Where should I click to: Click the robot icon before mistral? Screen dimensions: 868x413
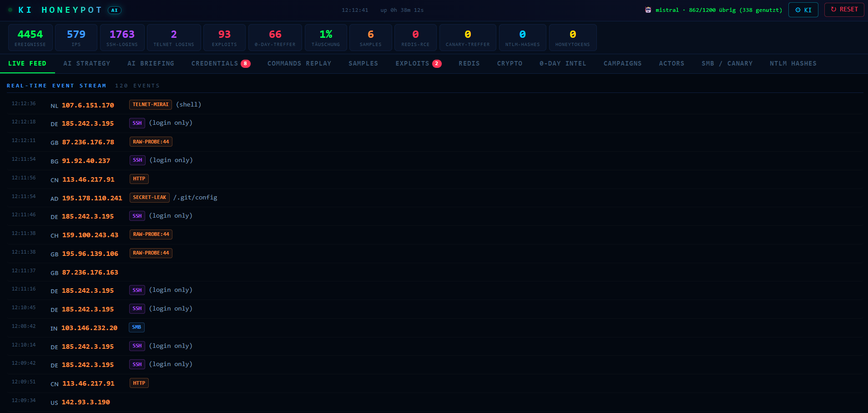(x=648, y=10)
